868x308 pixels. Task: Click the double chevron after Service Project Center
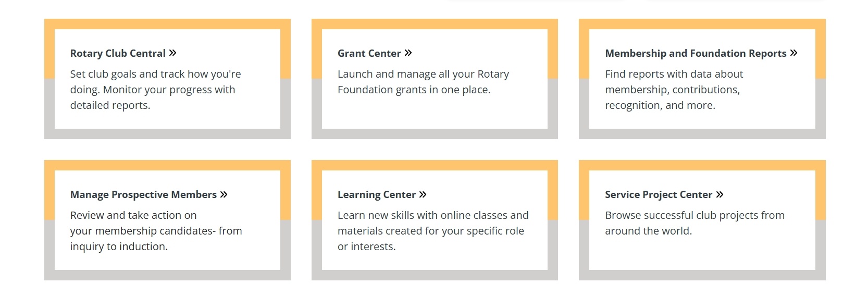tap(720, 194)
